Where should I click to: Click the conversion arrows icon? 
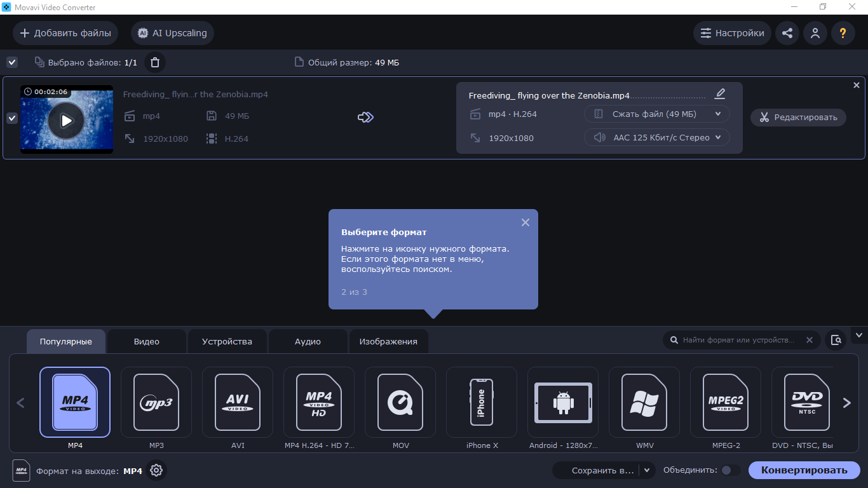click(x=365, y=118)
